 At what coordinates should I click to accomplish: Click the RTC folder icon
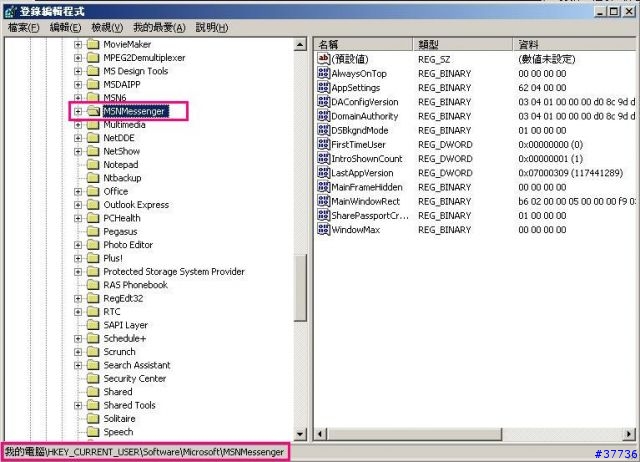tap(93, 312)
